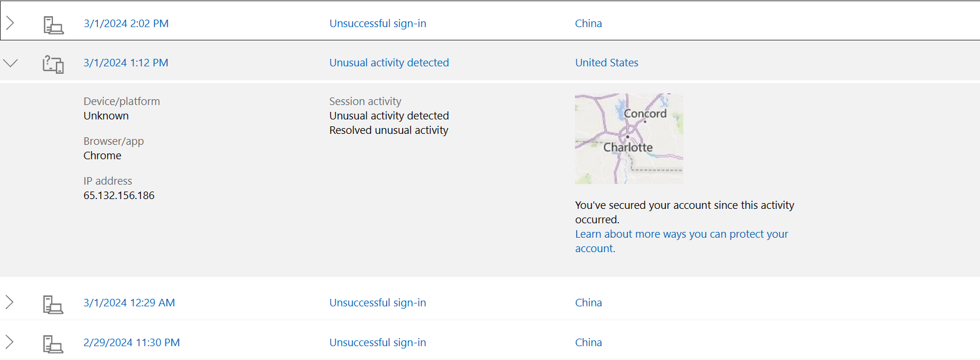The width and height of the screenshot is (980, 360).
Task: Click China next to the 2:02 PM sign-in
Action: click(x=588, y=23)
